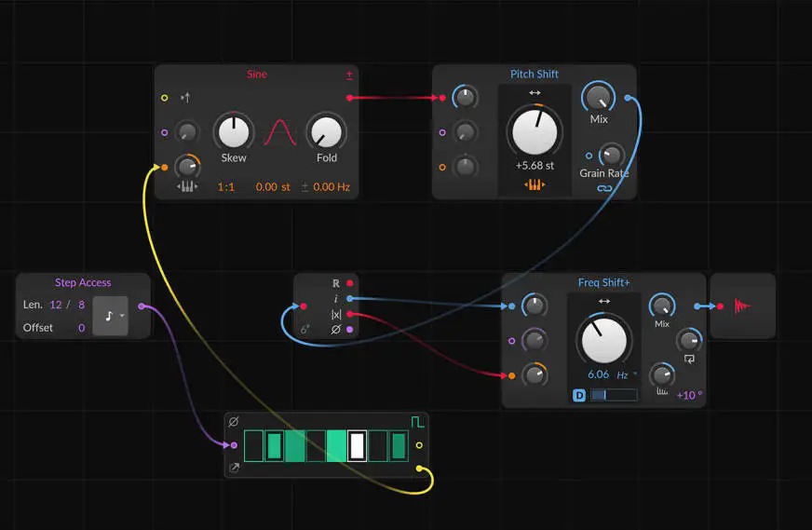Click the phase reset icon on step sequencer

pos(234,422)
